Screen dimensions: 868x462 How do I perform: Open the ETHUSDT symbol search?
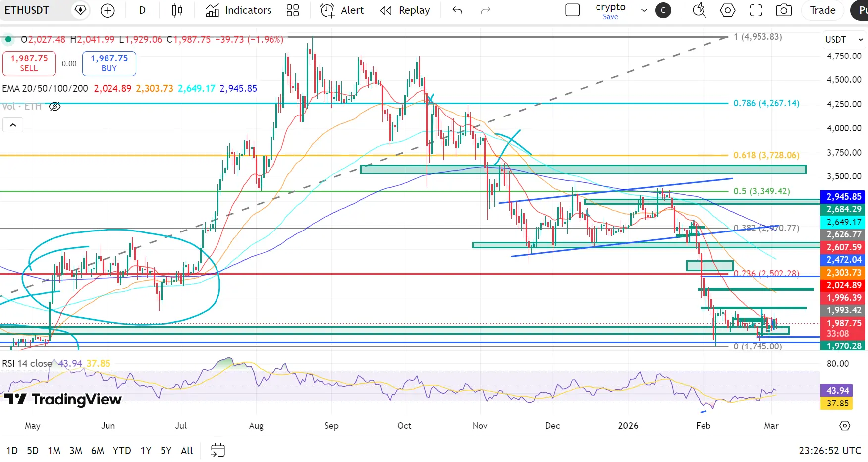[27, 10]
